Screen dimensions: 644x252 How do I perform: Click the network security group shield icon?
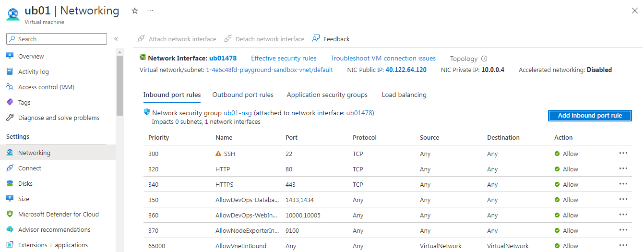pyautogui.click(x=147, y=112)
